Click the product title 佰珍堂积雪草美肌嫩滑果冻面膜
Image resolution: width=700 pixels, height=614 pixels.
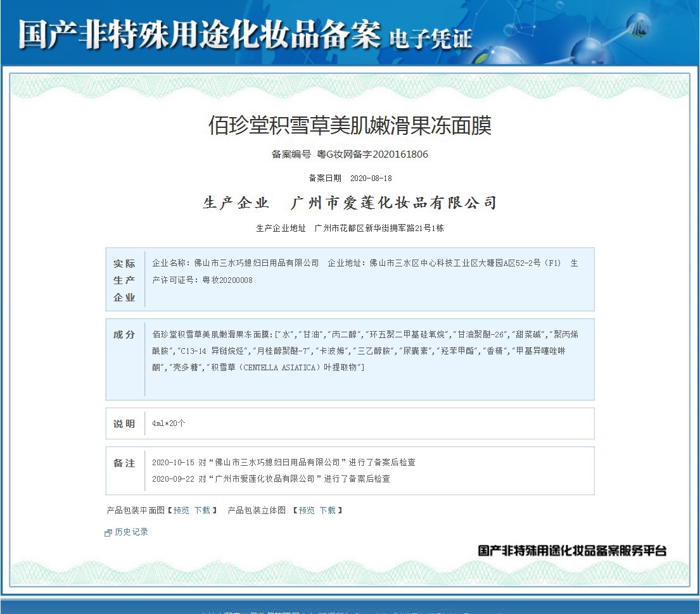[x=350, y=125]
